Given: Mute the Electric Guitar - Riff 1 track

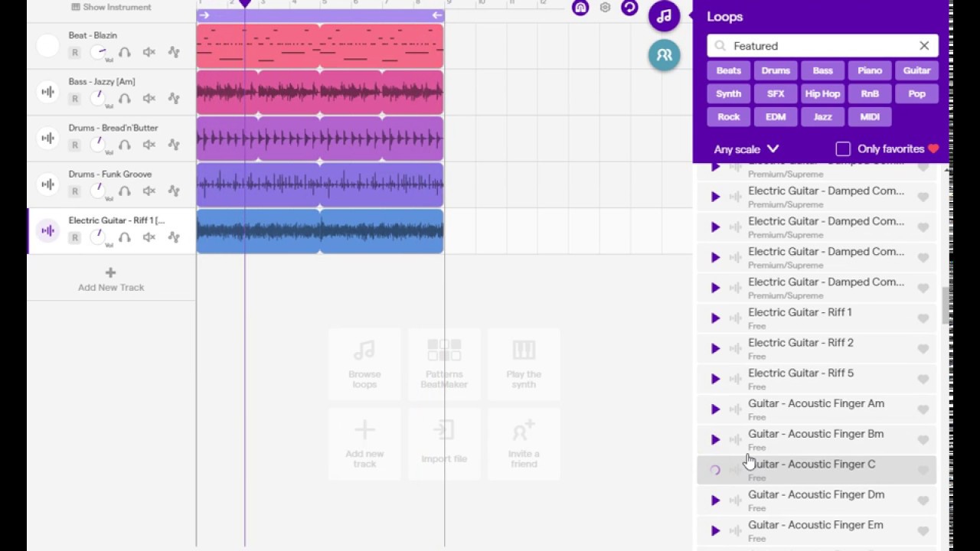Looking at the screenshot, I should point(149,237).
